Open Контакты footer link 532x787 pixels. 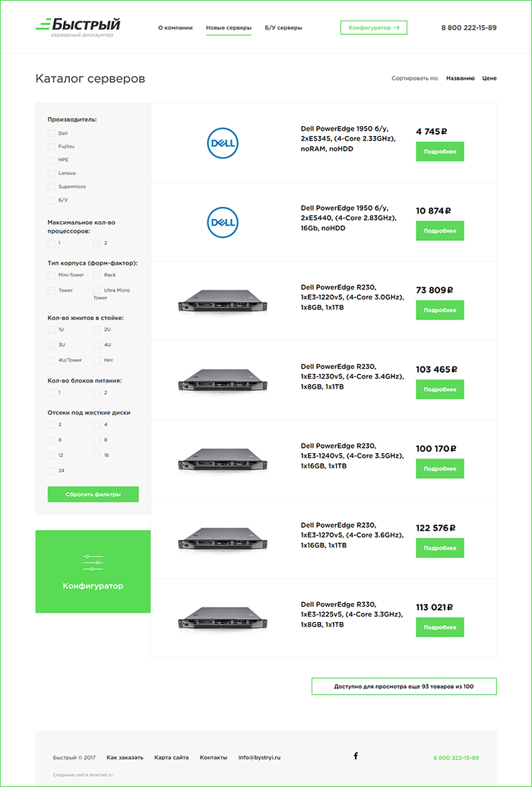tap(214, 757)
